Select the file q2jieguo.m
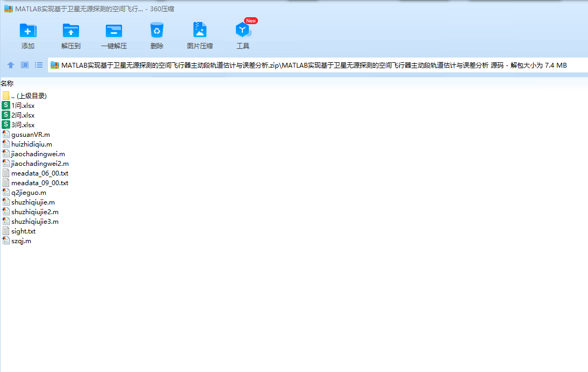588x372 pixels. click(x=24, y=193)
